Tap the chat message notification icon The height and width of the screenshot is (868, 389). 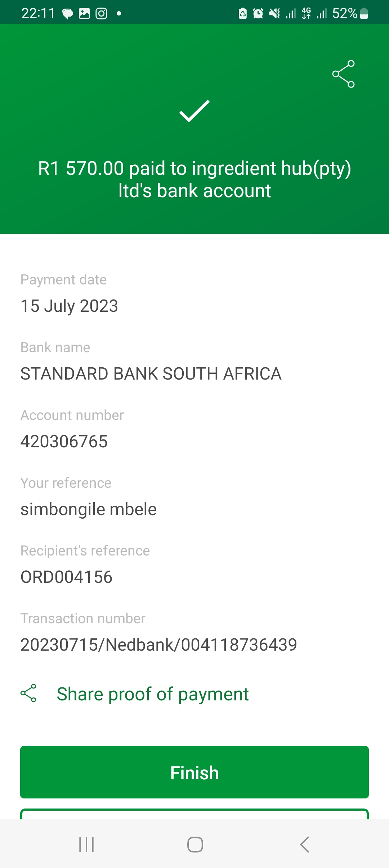(x=67, y=14)
